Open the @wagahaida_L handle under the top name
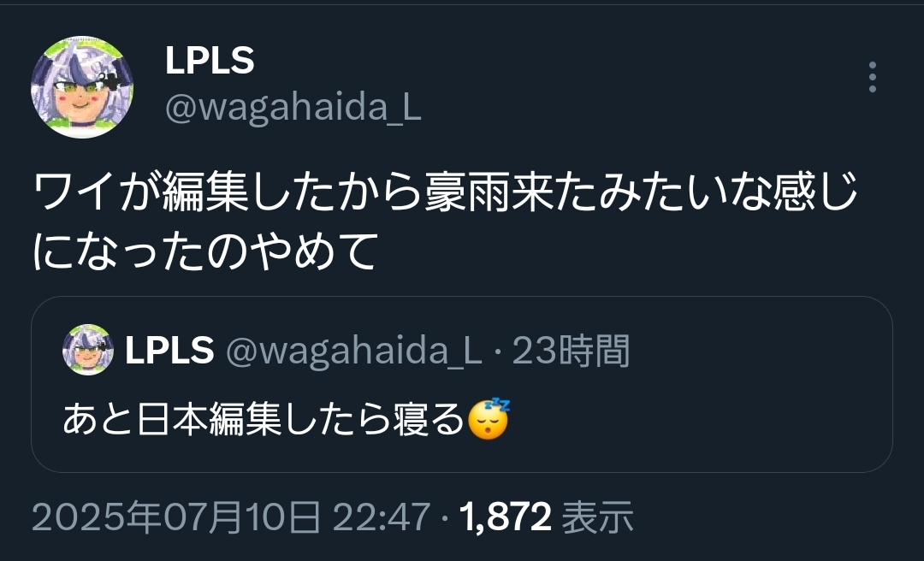 coord(293,108)
